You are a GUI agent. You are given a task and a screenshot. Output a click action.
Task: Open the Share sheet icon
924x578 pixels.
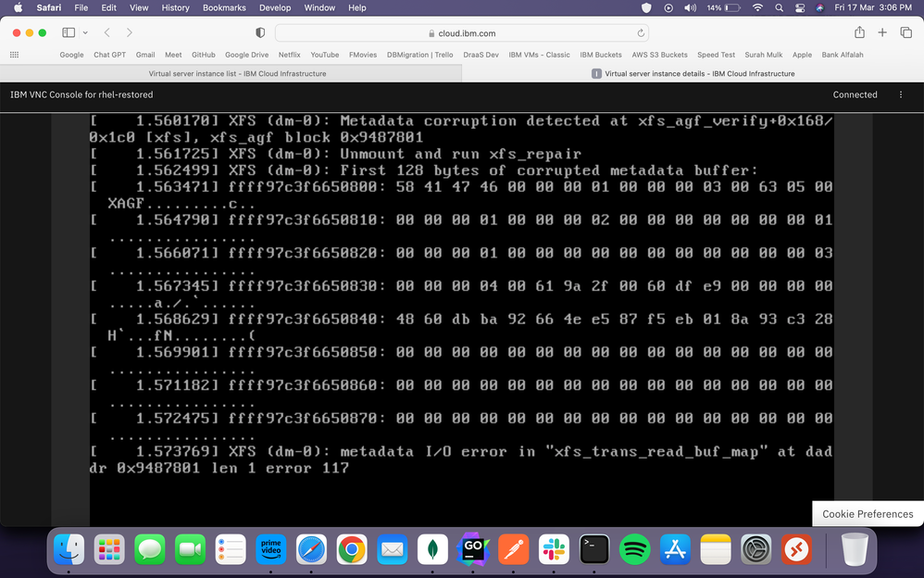coord(859,32)
